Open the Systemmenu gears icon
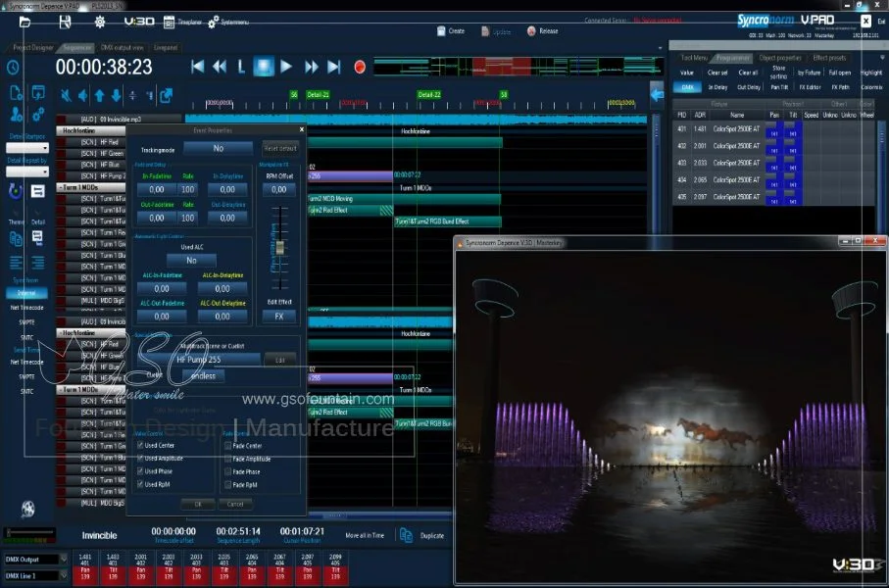889x588 pixels. tap(213, 23)
